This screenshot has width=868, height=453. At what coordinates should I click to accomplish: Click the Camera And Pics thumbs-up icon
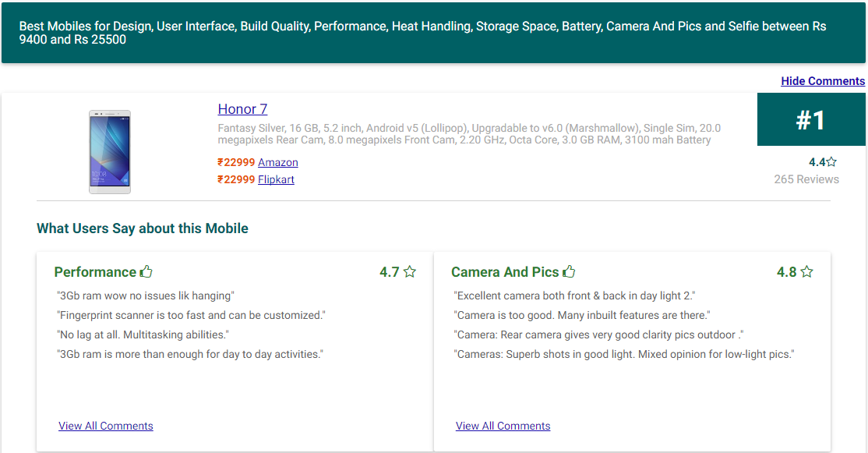(x=569, y=271)
